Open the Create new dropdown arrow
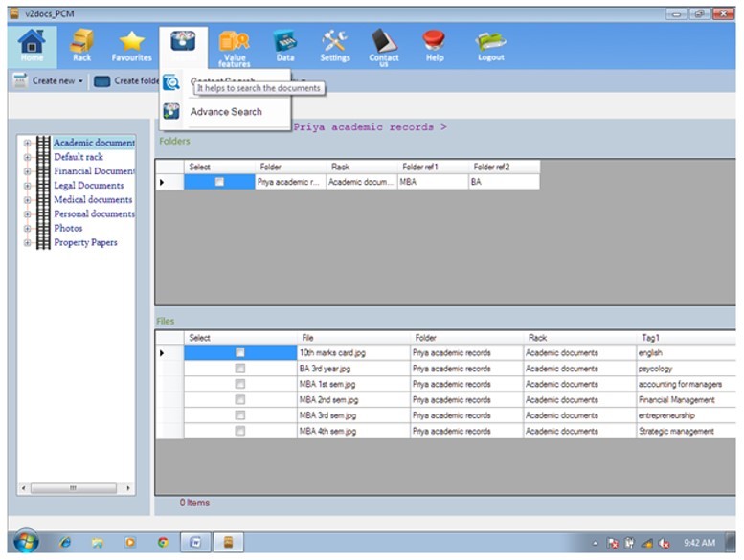This screenshot has height=560, width=744. (x=81, y=81)
